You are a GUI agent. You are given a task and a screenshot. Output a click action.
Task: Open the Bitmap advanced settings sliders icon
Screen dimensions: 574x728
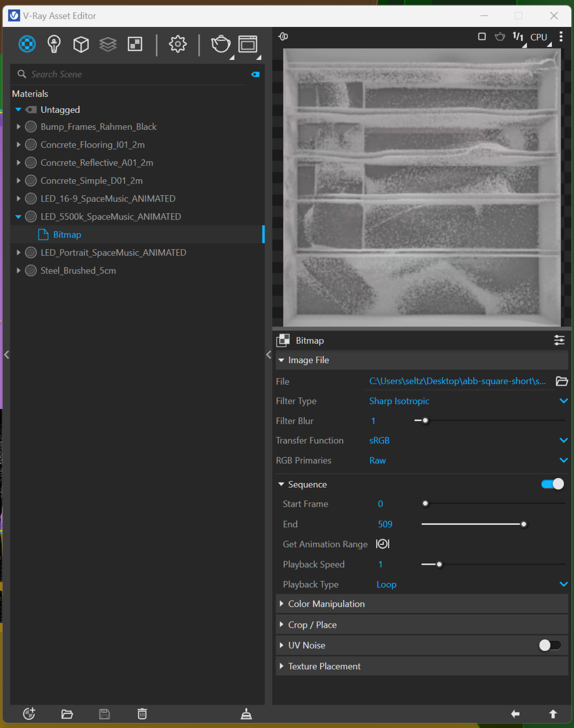(559, 340)
